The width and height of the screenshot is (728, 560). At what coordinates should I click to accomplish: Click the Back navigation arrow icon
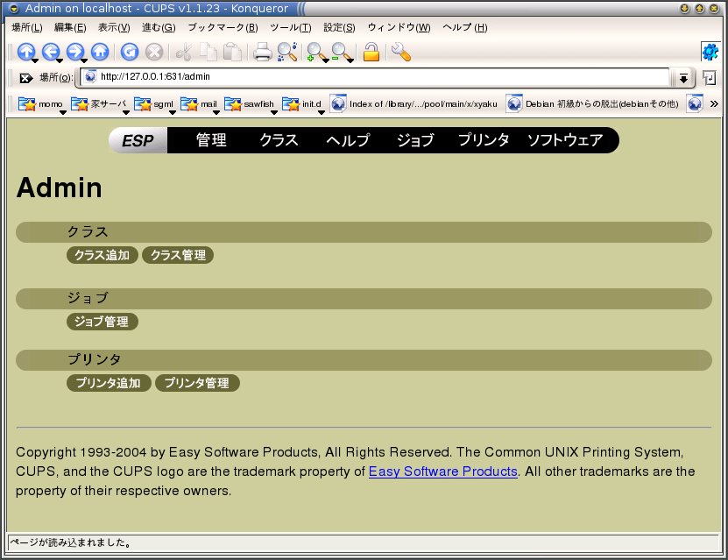click(50, 52)
